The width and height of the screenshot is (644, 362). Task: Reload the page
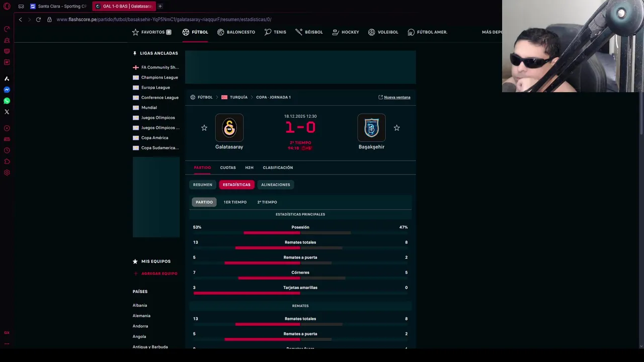[x=38, y=20]
